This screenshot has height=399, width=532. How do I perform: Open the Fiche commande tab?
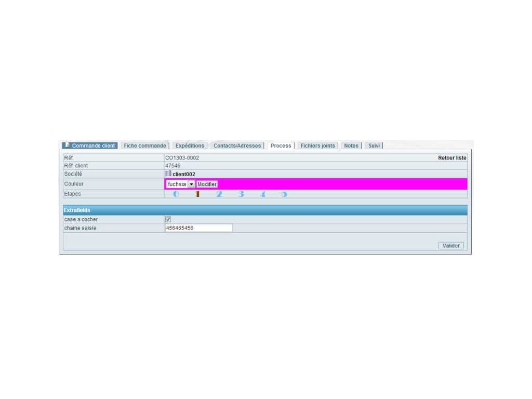[x=145, y=145]
